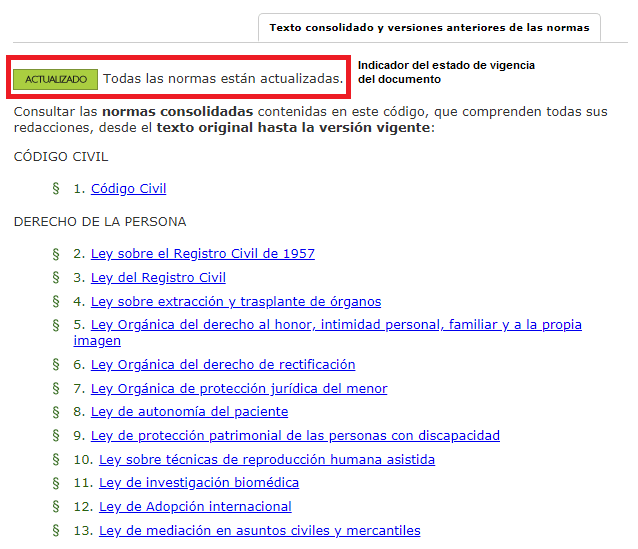This screenshot has width=638, height=549.
Task: Click the green ACTUALIZADO status badge
Action: click(56, 78)
